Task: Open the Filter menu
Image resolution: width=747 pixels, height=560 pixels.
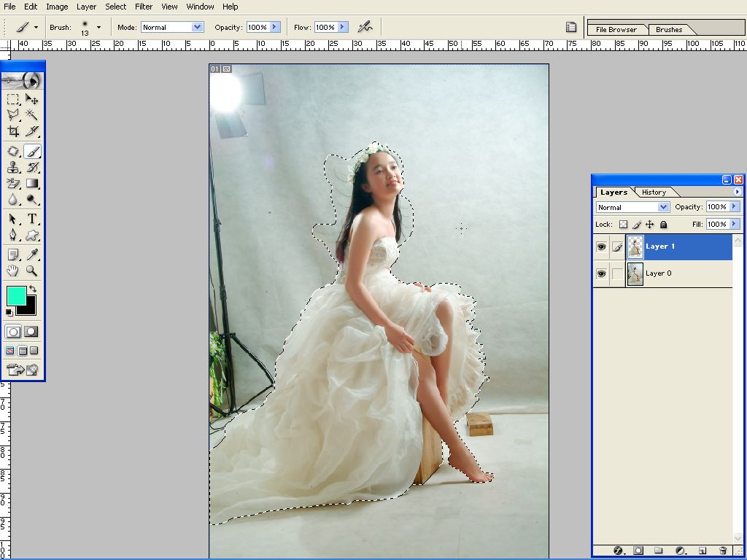Action: [x=144, y=7]
